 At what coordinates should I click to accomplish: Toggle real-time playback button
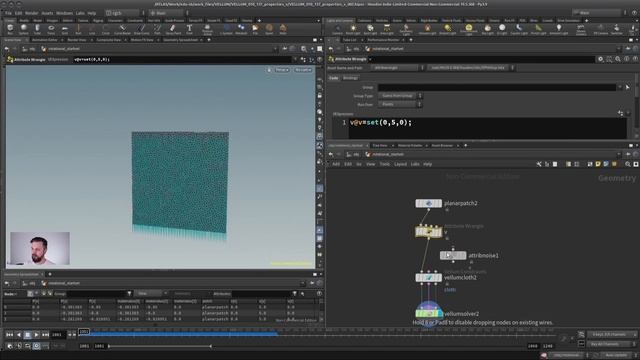(x=36, y=346)
